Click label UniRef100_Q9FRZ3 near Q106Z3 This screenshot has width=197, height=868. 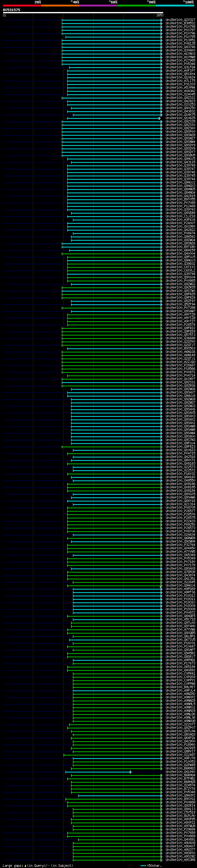tap(180, 447)
